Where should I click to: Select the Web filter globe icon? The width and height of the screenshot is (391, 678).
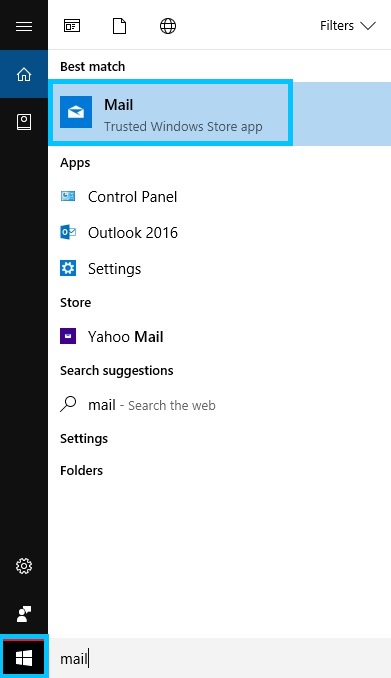pyautogui.click(x=168, y=26)
